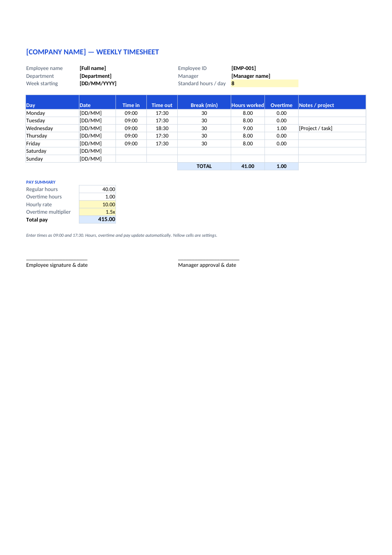
Task: Select the [Department] field
Action: [x=95, y=76]
